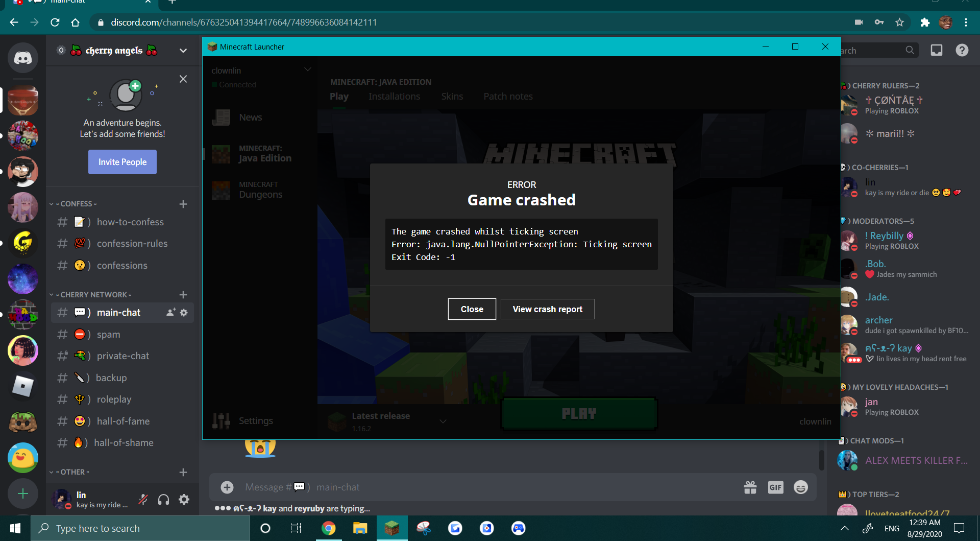Add channel to CHERRY NETWORK category
Viewport: 980px width, 541px height.
tap(183, 295)
